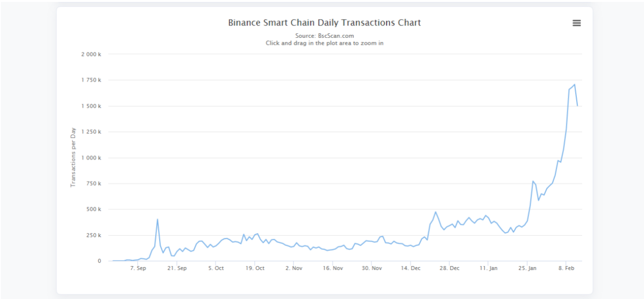Select the 2. Nov date label
This screenshot has height=299, width=644.
[x=294, y=268]
